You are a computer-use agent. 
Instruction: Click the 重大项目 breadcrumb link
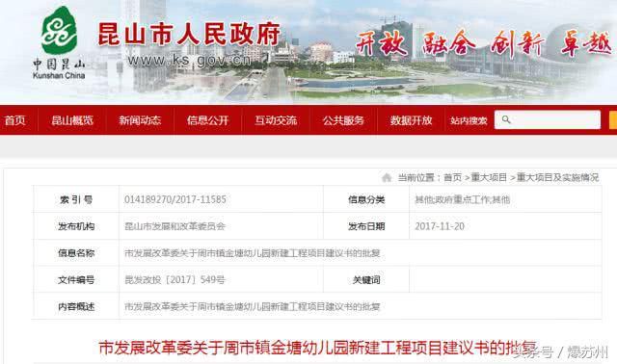click(x=489, y=178)
